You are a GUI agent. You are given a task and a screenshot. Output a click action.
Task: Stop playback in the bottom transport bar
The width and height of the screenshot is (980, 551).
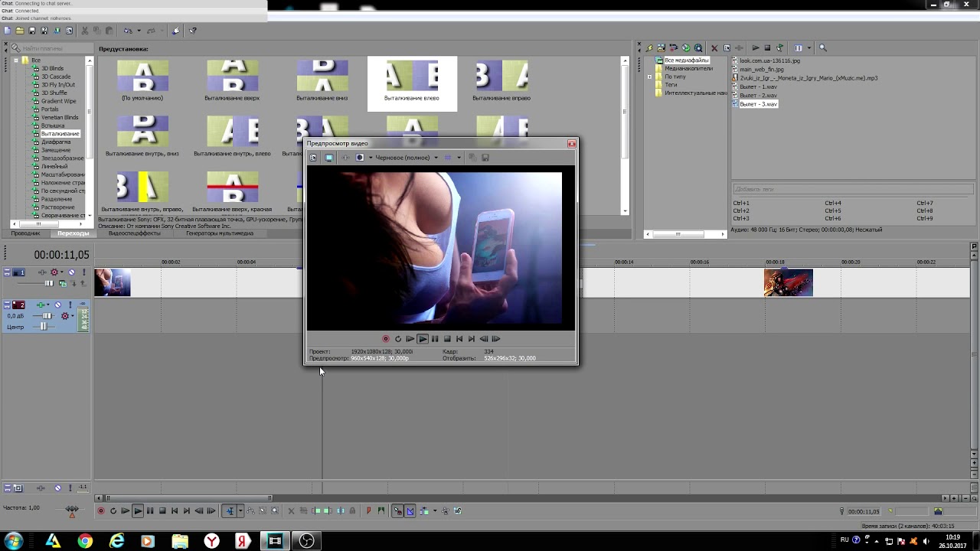point(162,511)
